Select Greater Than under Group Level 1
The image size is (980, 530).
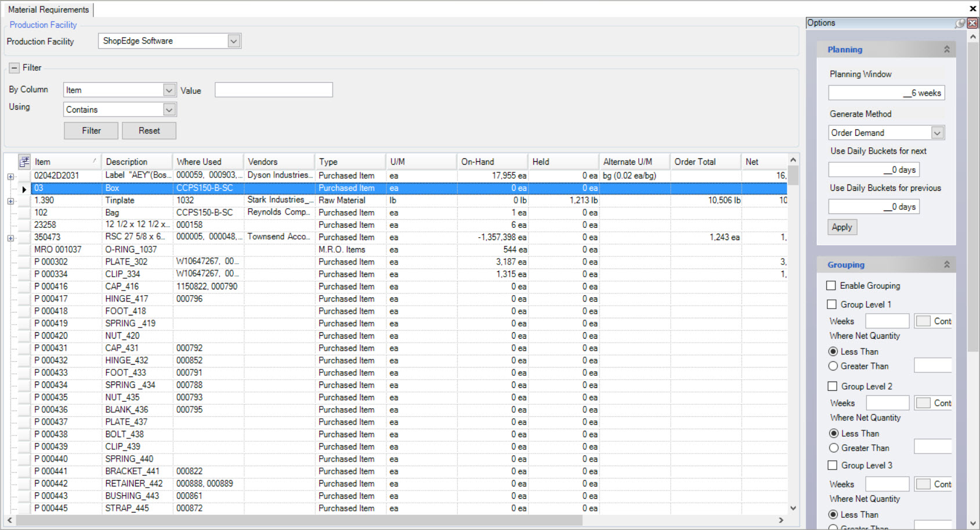point(833,366)
